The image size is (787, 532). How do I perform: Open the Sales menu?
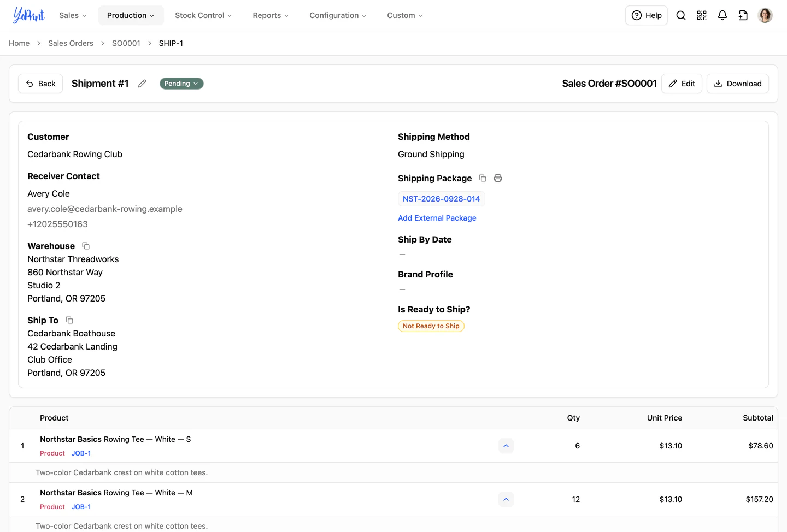pos(73,15)
